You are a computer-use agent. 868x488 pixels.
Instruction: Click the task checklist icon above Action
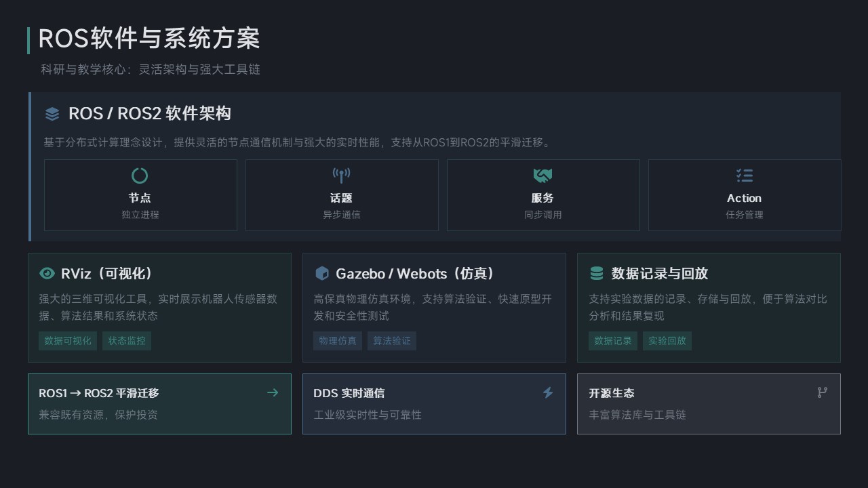[x=744, y=176]
